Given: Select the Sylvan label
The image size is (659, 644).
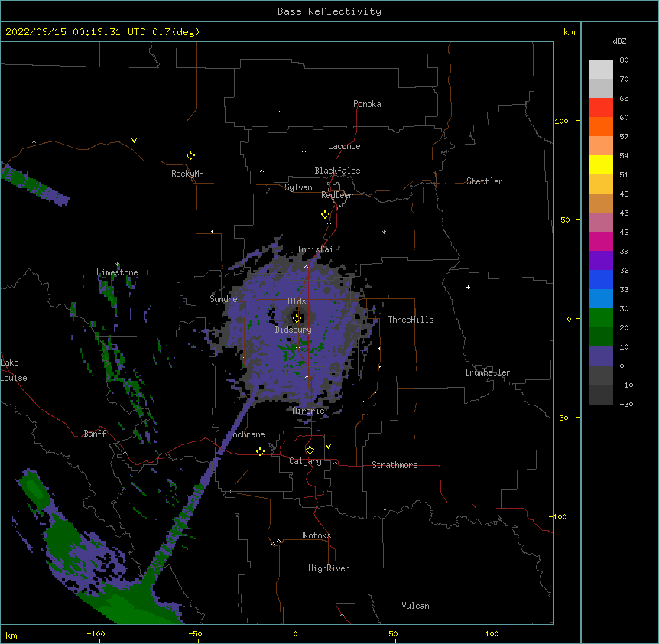Looking at the screenshot, I should coord(298,187).
